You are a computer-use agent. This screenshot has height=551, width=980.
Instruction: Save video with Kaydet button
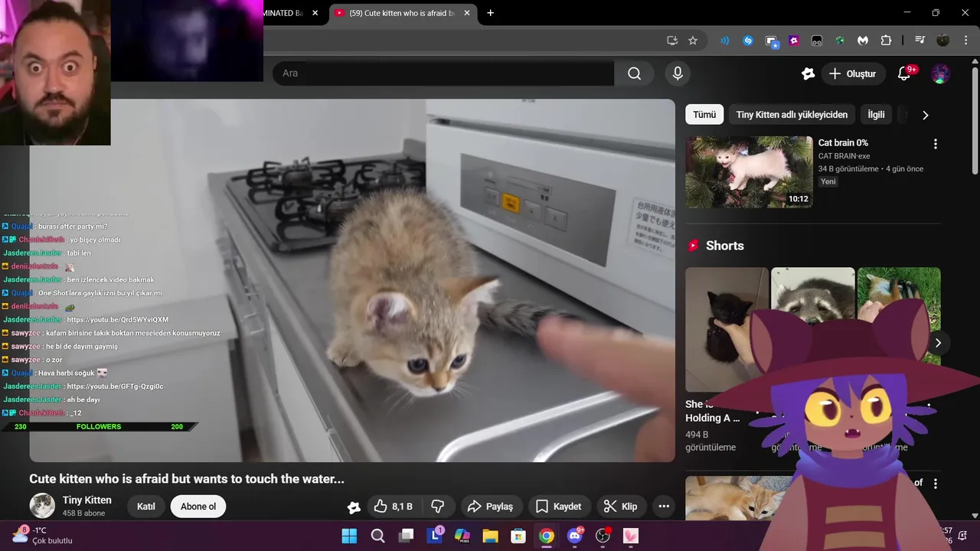coord(559,507)
